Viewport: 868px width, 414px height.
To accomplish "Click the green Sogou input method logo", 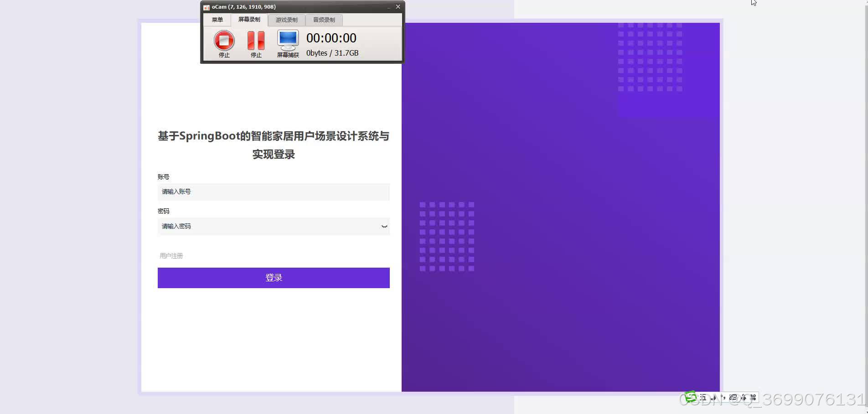I will pos(691,397).
